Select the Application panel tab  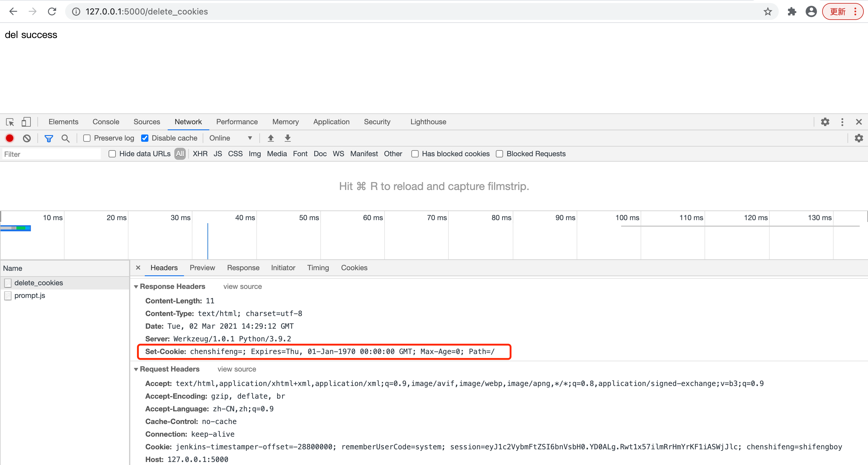click(x=331, y=122)
